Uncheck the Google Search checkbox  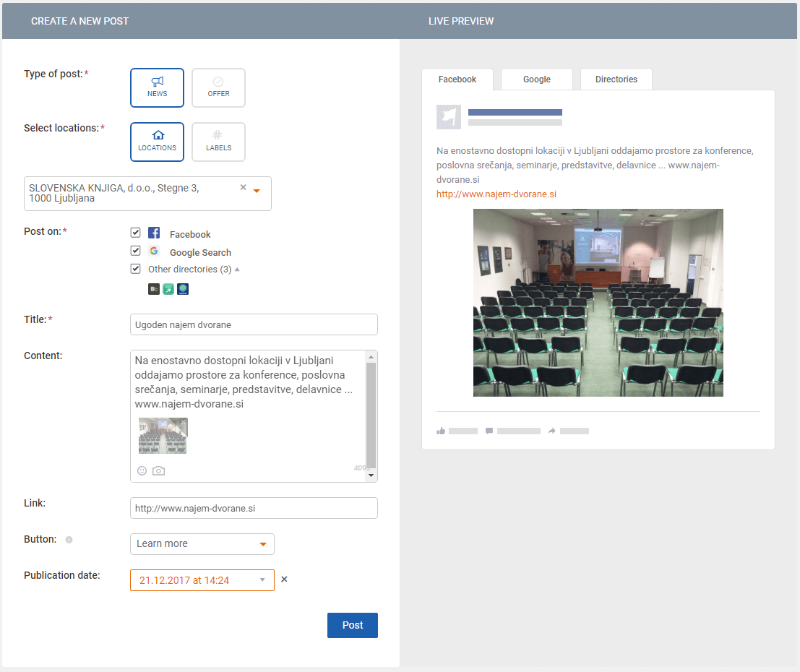pyautogui.click(x=135, y=251)
